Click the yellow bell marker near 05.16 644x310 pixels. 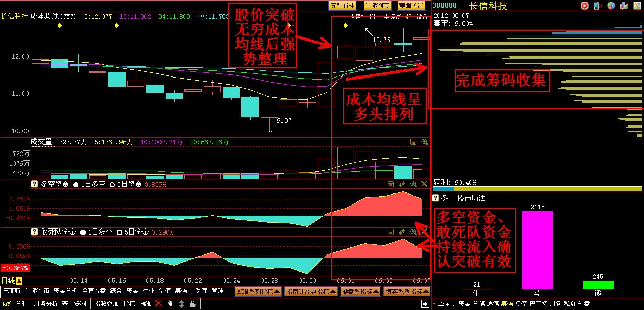(x=117, y=25)
